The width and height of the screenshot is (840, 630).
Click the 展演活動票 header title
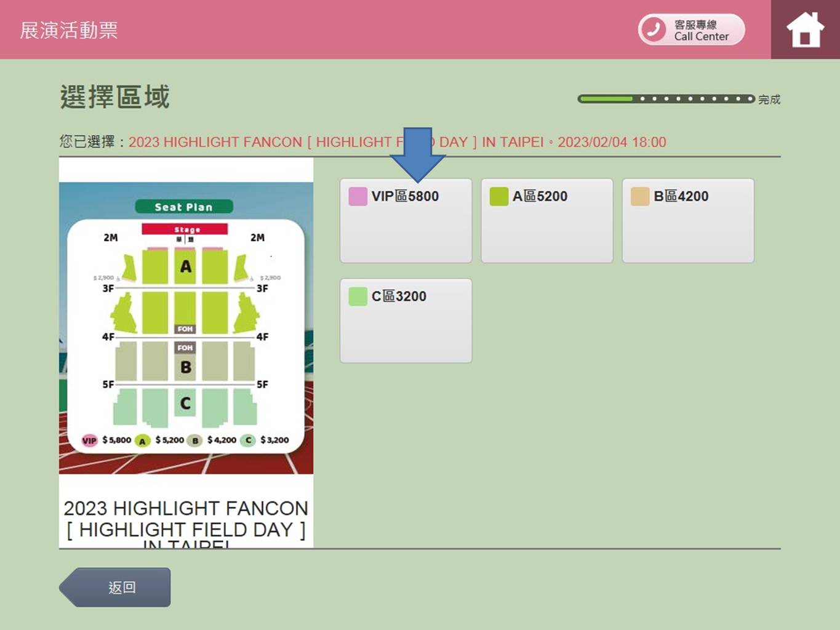69,30
